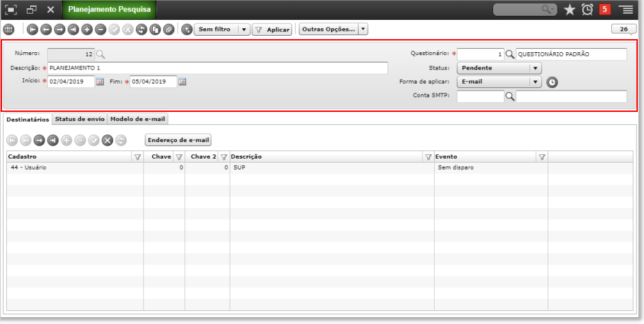Filter the Evento column
Image resolution: width=644 pixels, height=324 pixels.
[542, 157]
